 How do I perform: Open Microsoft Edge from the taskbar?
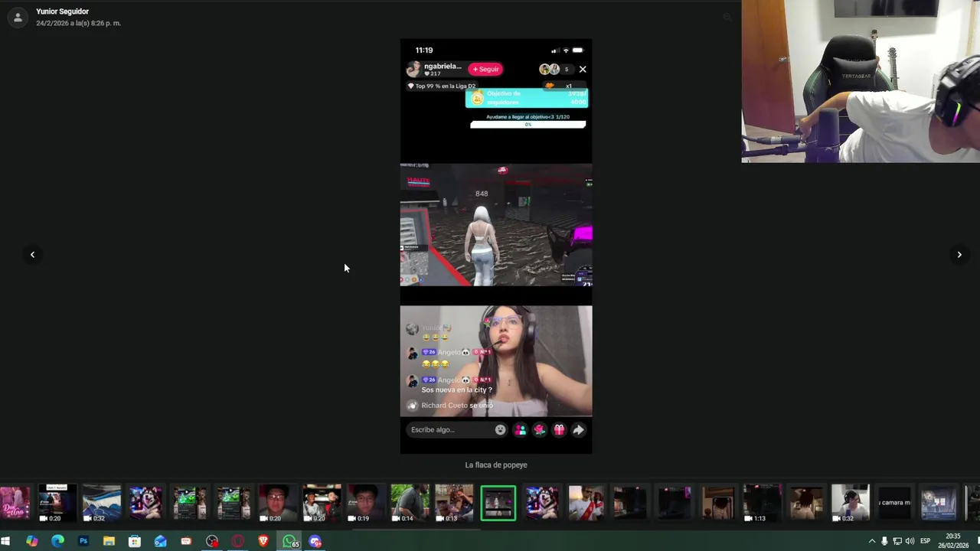[x=57, y=541]
